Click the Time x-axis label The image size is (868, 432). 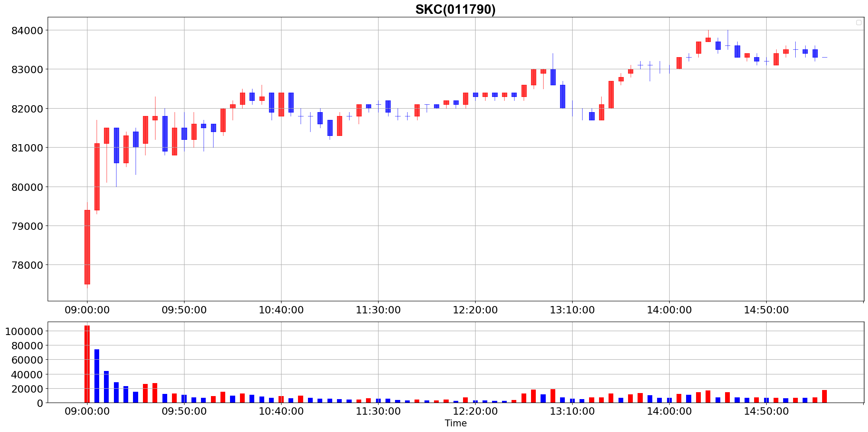tap(456, 423)
